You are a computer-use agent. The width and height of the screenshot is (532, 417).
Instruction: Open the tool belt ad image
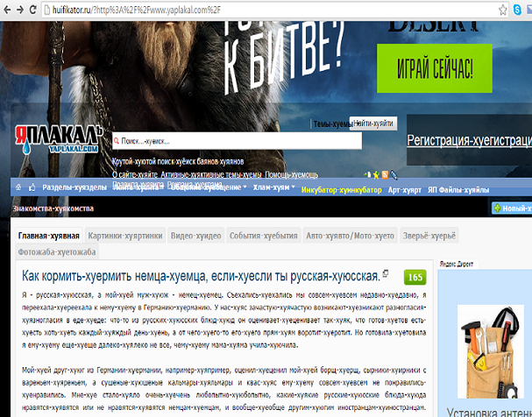click(x=490, y=351)
